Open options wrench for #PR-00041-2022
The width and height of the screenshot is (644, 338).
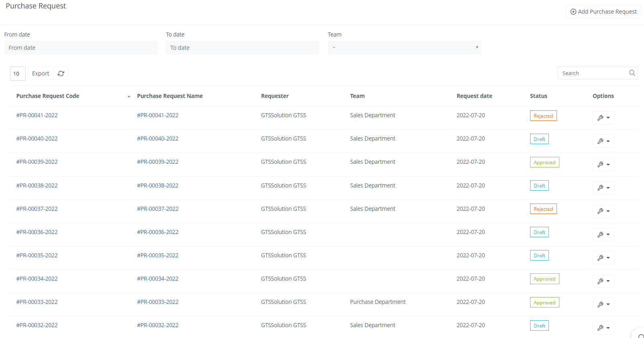click(603, 118)
